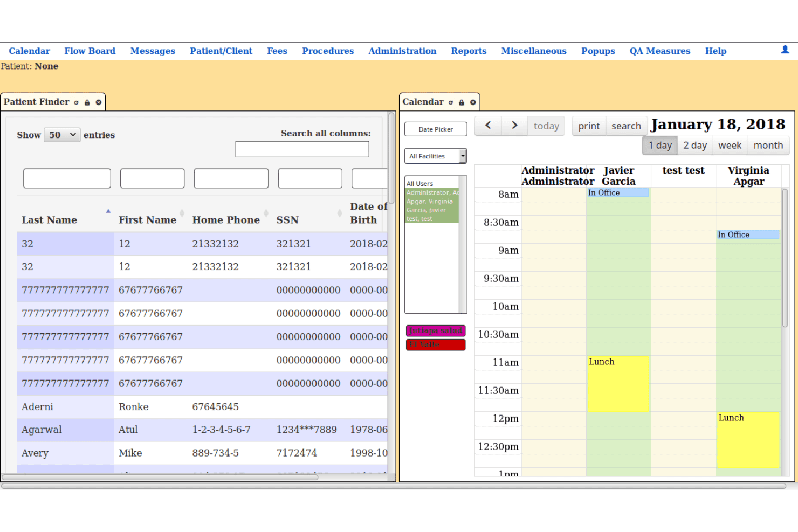The width and height of the screenshot is (798, 532).
Task: Open Javier Garcia's Lunch event
Action: [618, 384]
